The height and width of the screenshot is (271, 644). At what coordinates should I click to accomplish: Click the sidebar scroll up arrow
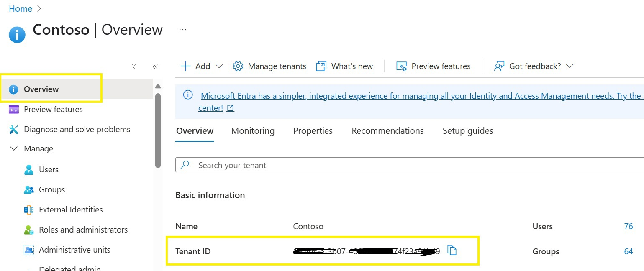(158, 86)
